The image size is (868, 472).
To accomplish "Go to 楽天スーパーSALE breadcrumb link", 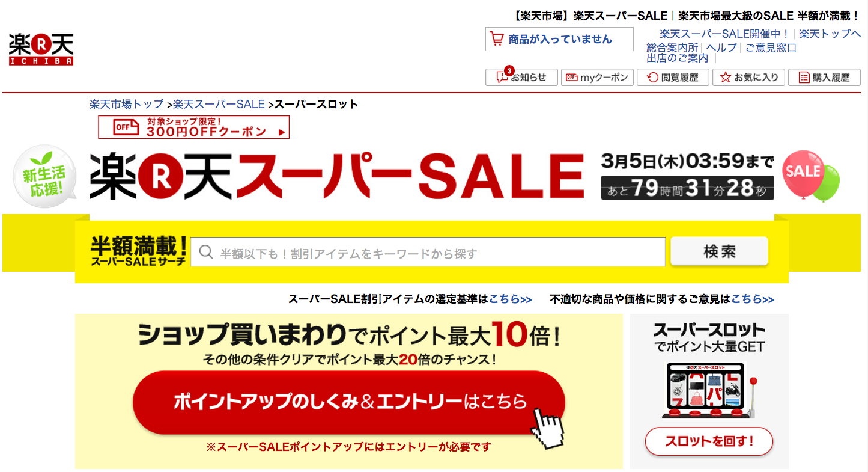I will coord(219,104).
